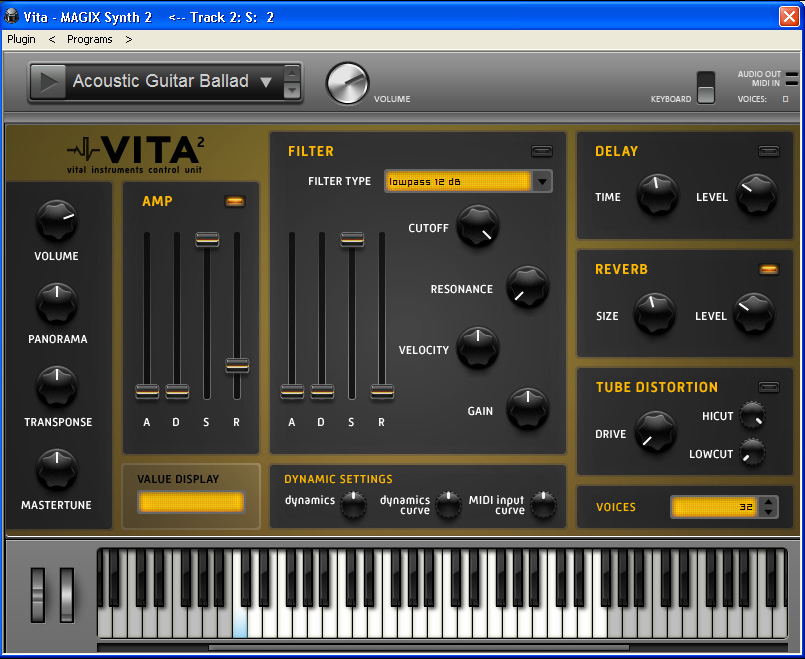
Task: Click the REVERB LEVEL knob
Action: coord(754,314)
